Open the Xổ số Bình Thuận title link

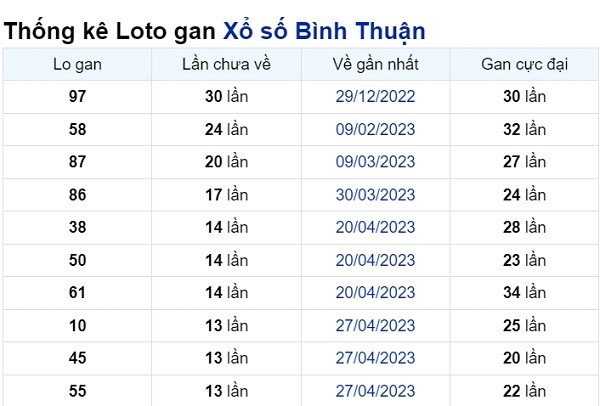(x=324, y=31)
